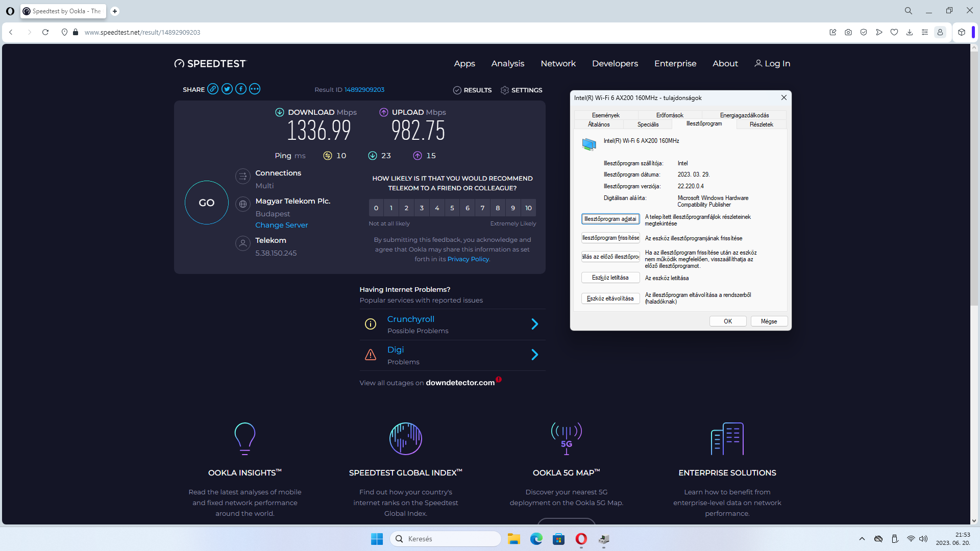Viewport: 980px width, 551px height.
Task: Click Wi-Fi icon in system tray
Action: (x=911, y=539)
